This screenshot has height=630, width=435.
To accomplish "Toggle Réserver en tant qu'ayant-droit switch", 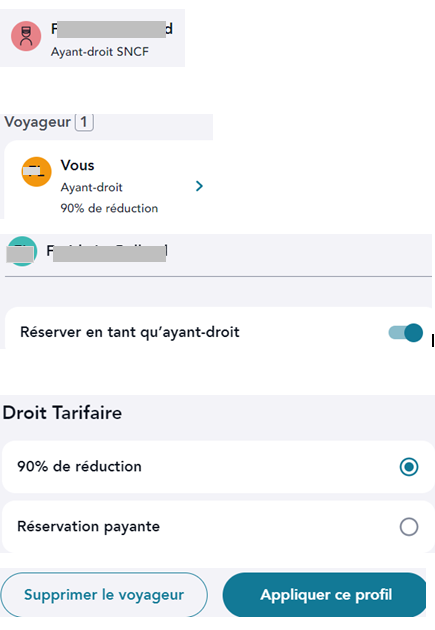I will [406, 333].
